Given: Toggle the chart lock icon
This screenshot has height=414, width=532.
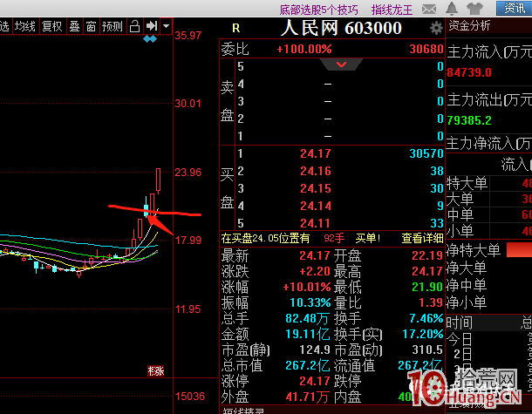Looking at the screenshot, I should (x=134, y=26).
